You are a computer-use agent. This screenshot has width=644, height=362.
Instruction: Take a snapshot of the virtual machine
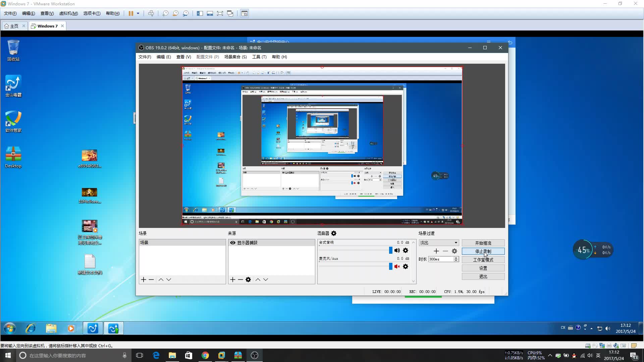165,13
